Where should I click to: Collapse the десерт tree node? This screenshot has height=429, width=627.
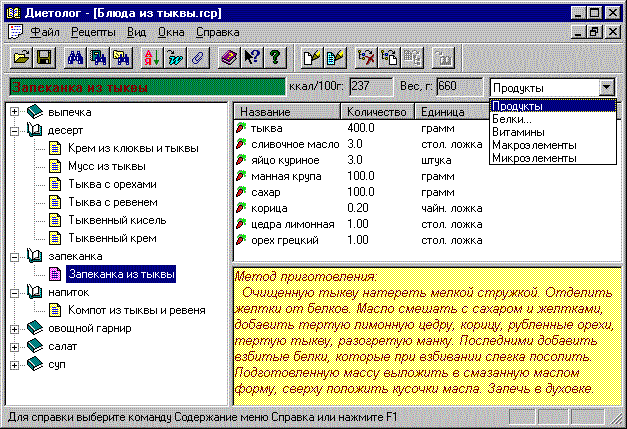tap(14, 131)
